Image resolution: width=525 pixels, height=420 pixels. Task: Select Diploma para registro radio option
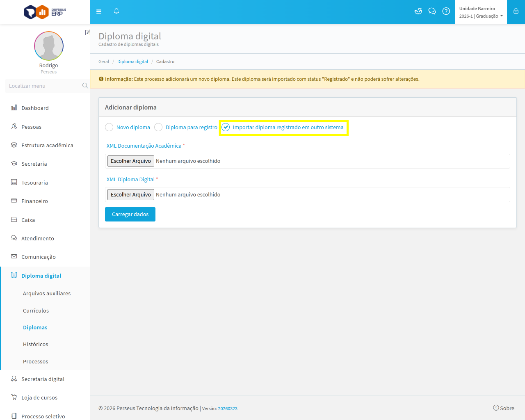tap(158, 128)
